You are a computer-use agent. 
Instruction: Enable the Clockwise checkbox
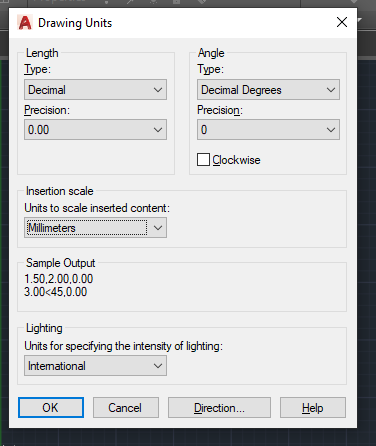tap(203, 160)
